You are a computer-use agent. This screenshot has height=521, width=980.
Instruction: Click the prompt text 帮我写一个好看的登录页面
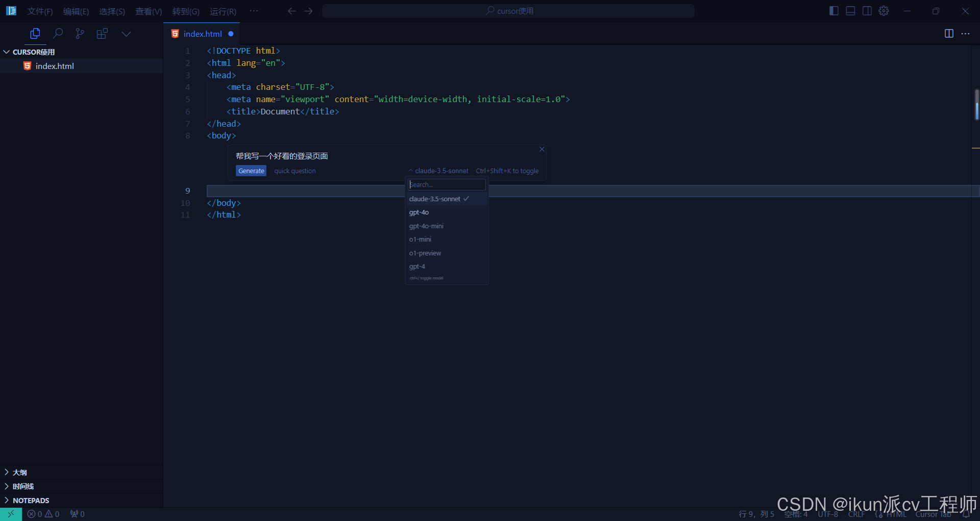(x=282, y=156)
